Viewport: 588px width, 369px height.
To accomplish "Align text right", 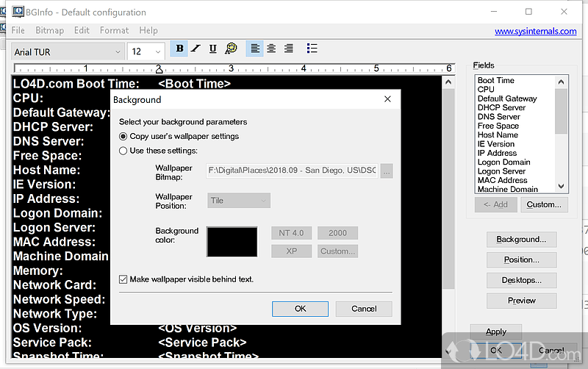I will (x=288, y=49).
